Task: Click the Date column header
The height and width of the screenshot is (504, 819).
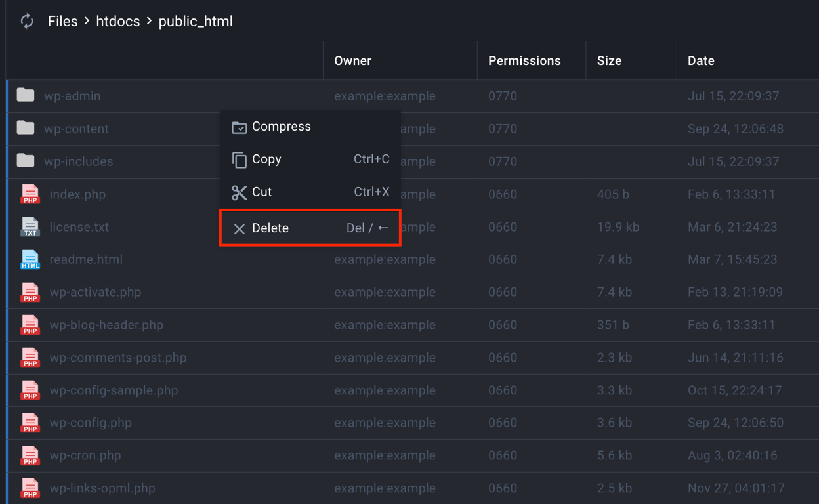Action: point(701,60)
